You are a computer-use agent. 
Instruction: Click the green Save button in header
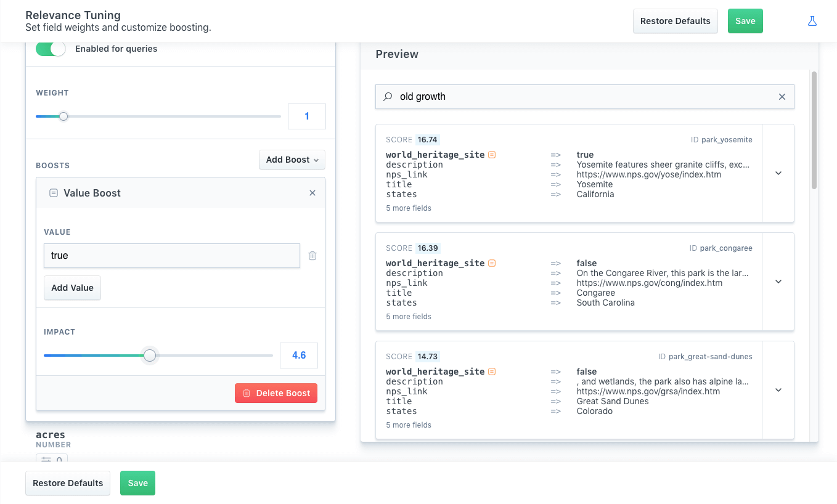click(x=745, y=21)
